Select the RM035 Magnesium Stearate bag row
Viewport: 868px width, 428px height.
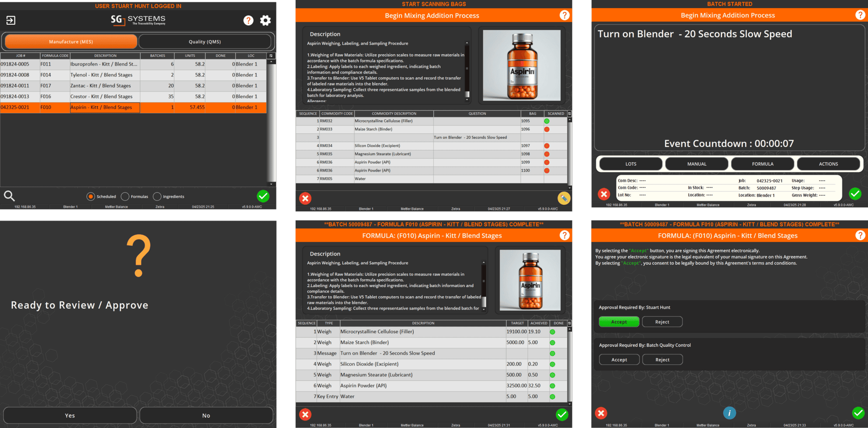pyautogui.click(x=431, y=154)
